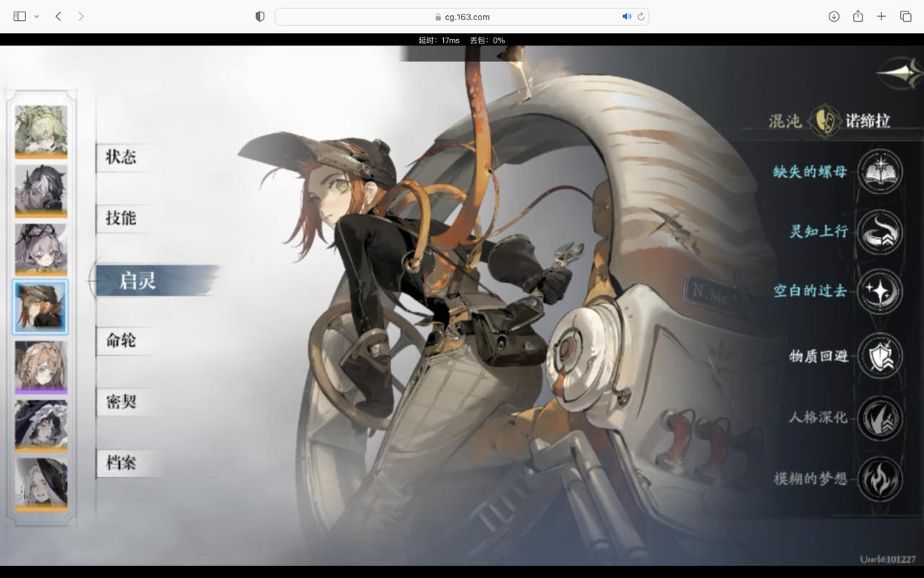Open the 人格深化 skill icon

(x=880, y=418)
